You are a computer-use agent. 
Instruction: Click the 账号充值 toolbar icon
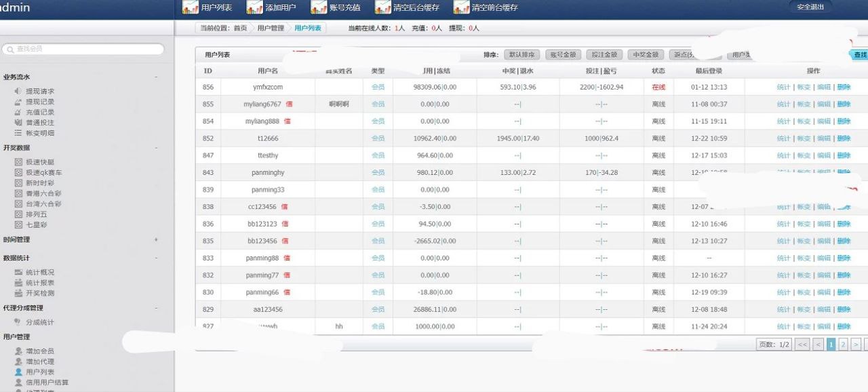click(319, 7)
